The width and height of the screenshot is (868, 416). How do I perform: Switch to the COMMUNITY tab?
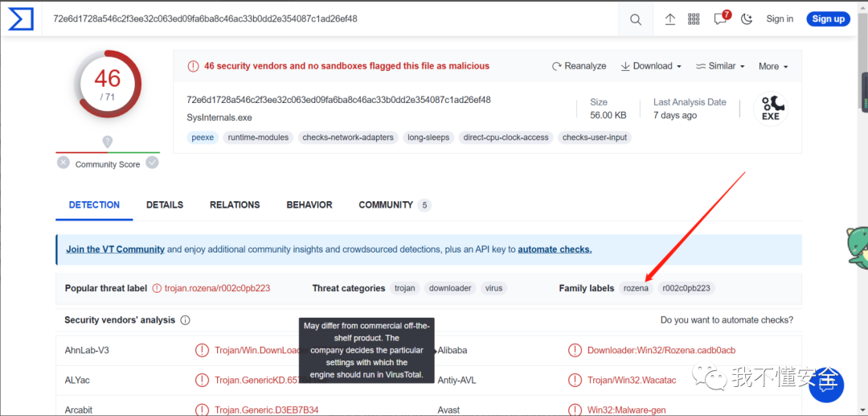click(x=394, y=205)
